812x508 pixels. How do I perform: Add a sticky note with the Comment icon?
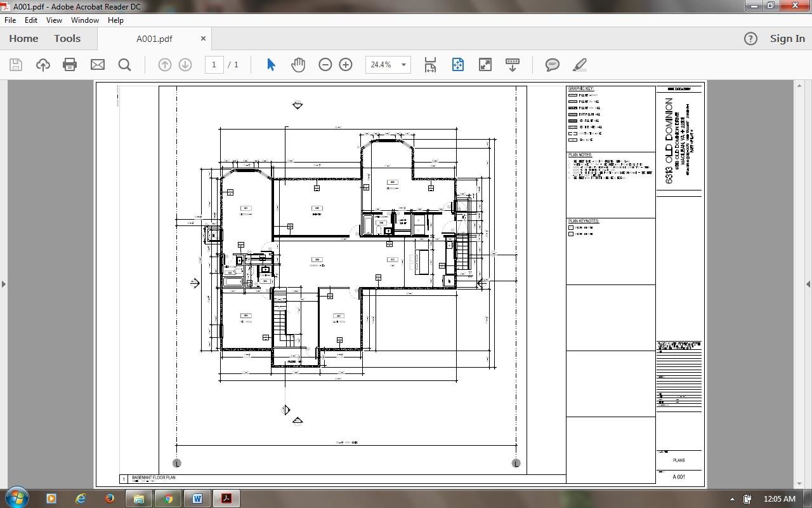click(552, 64)
